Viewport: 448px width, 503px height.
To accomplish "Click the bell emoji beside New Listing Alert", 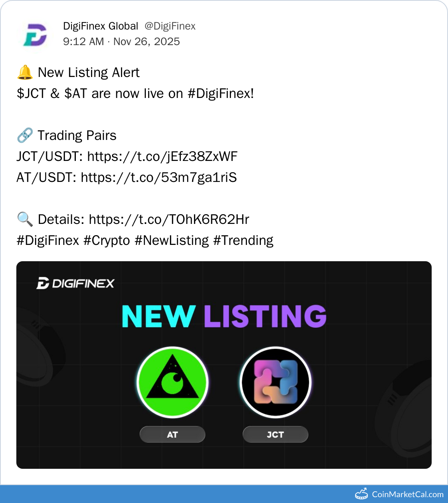I will point(25,72).
